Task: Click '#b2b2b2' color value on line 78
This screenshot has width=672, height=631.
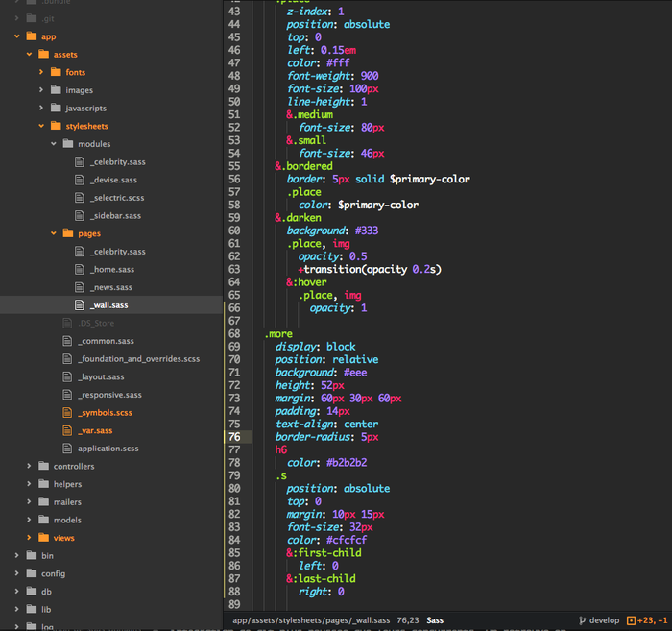Action: 347,463
